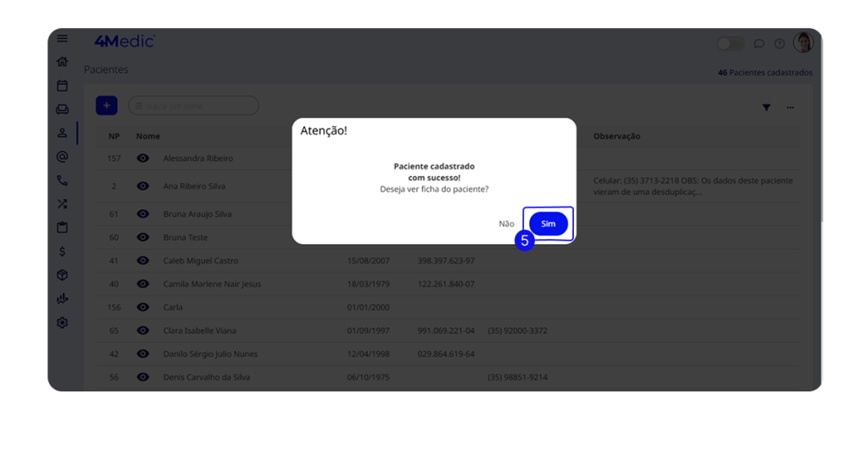This screenshot has height=455, width=868.
Task: Click the patient name search field
Action: [x=193, y=106]
